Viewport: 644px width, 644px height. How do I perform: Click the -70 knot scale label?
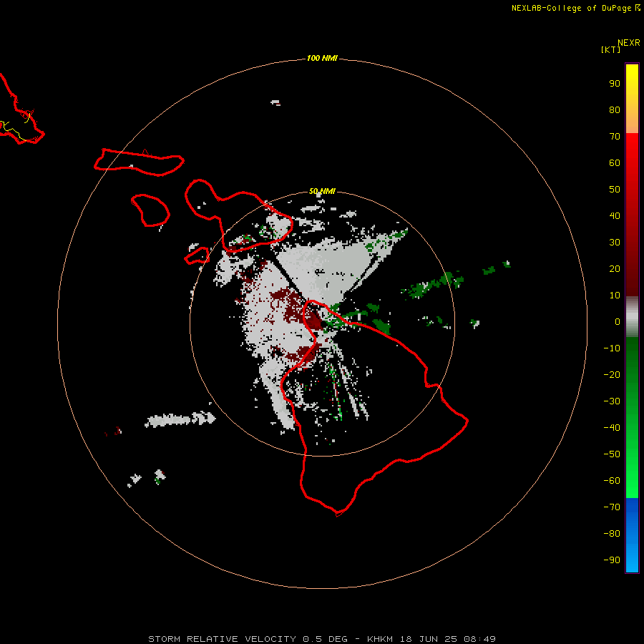click(x=612, y=507)
